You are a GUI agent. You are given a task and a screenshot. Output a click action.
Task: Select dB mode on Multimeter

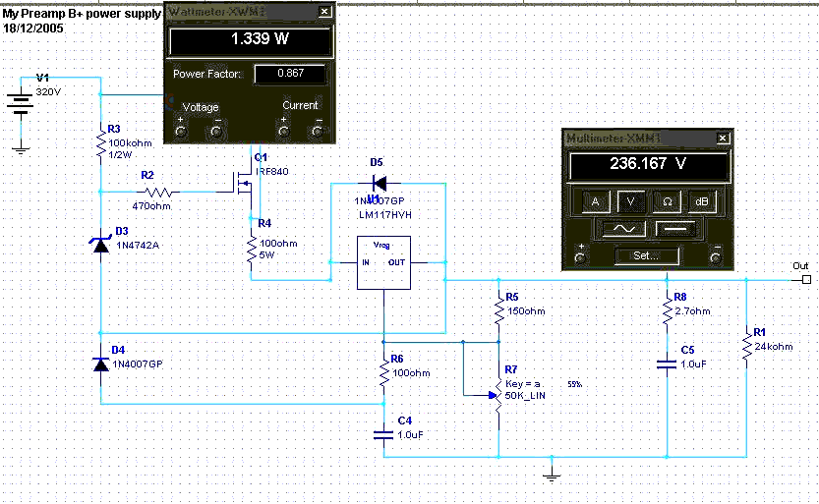702,201
